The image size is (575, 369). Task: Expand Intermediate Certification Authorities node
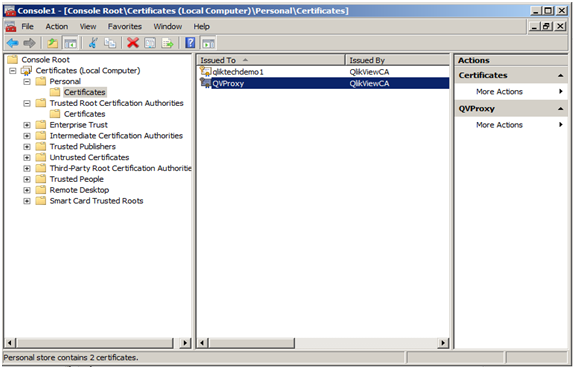point(27,136)
